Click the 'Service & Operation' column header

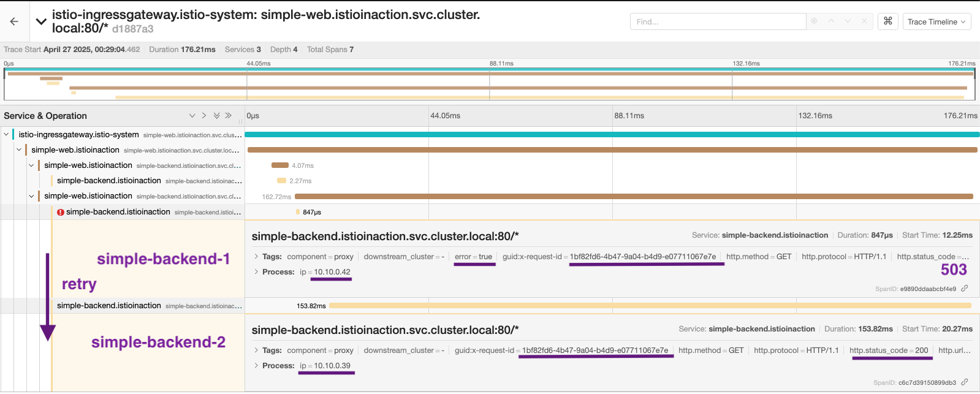(45, 116)
